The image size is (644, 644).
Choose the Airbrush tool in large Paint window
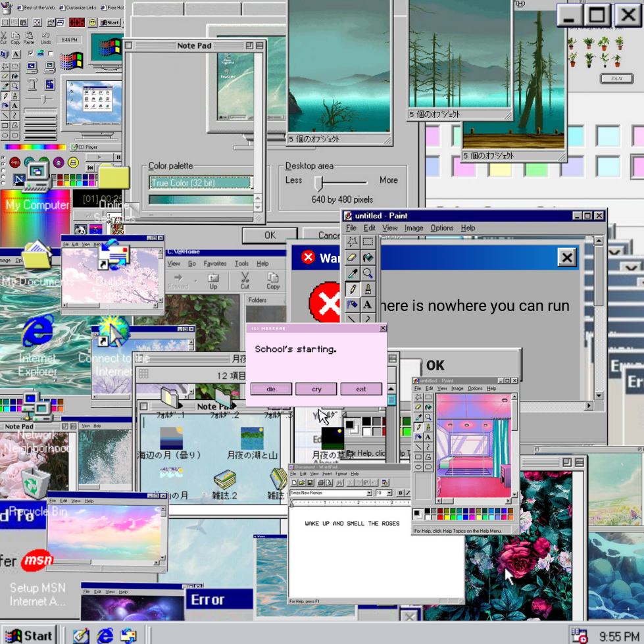tap(352, 305)
